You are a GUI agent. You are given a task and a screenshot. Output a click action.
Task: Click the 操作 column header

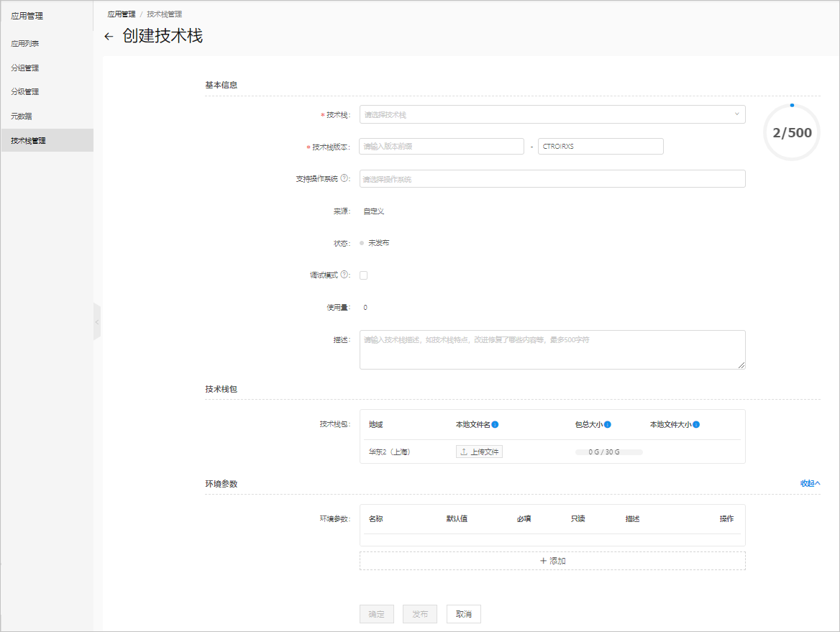pyautogui.click(x=726, y=519)
